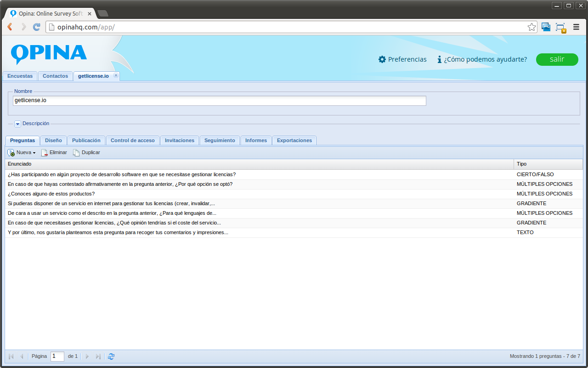Image resolution: width=588 pixels, height=368 pixels.
Task: Open the Nueva dropdown arrow
Action: tap(34, 152)
